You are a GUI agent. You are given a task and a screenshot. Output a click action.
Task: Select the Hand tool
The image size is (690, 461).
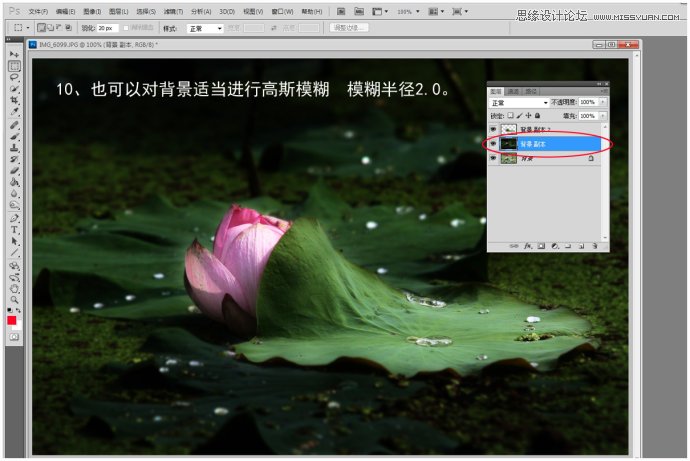14,289
